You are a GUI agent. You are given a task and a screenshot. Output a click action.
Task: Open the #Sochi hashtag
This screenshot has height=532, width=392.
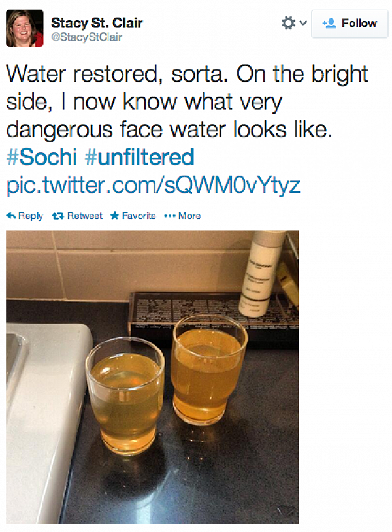[42, 157]
